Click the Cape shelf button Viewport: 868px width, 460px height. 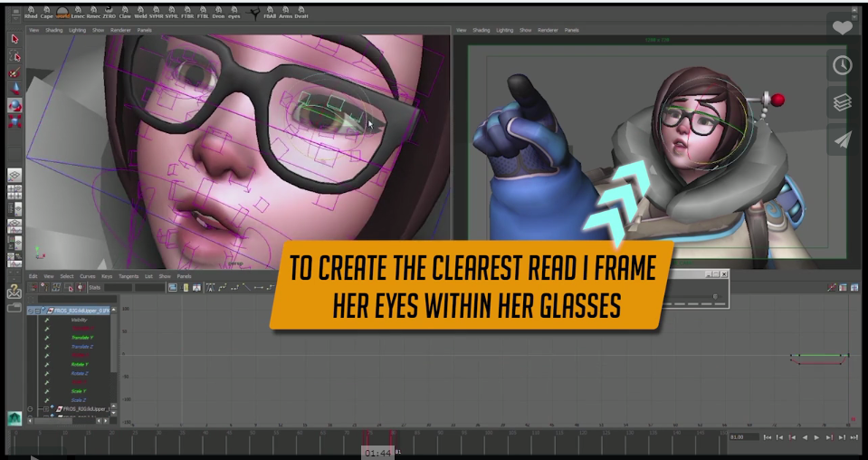46,13
